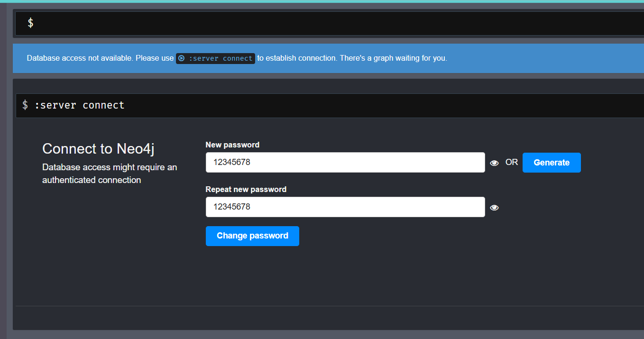
Task: Click the 'OR' text beside Generate
Action: point(512,162)
